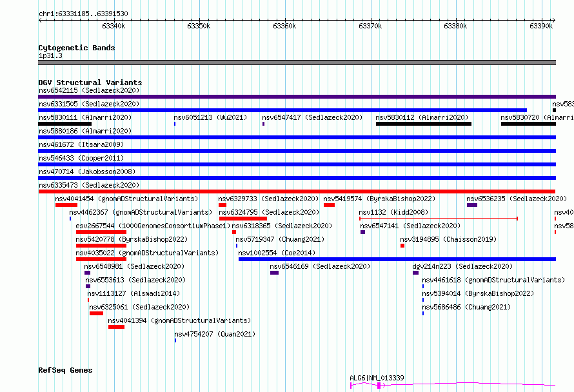Image resolution: width=574 pixels, height=392 pixels.
Task: Select esv2667544 1000GenomesConsortiumPhase1 label
Action: point(153,226)
